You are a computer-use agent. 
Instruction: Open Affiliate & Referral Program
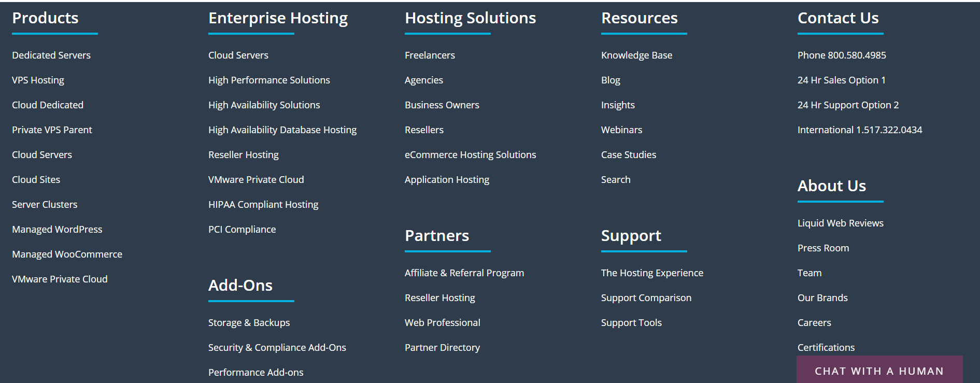click(x=464, y=273)
